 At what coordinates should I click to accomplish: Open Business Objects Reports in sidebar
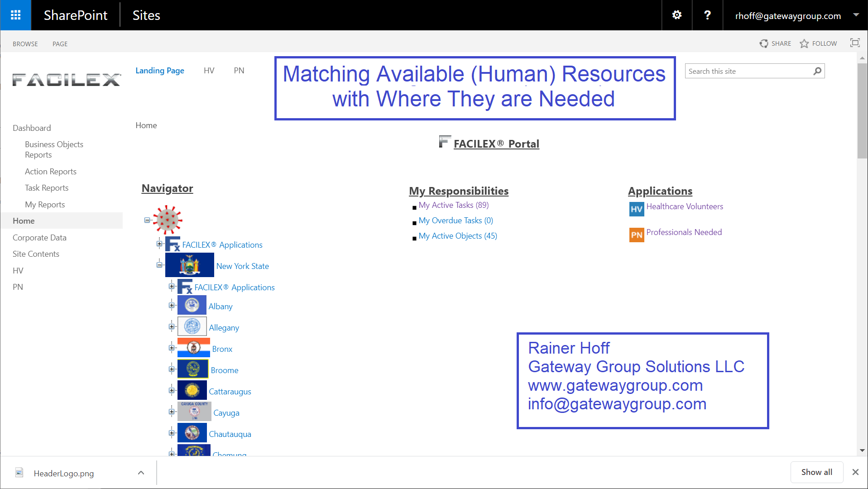tap(54, 149)
